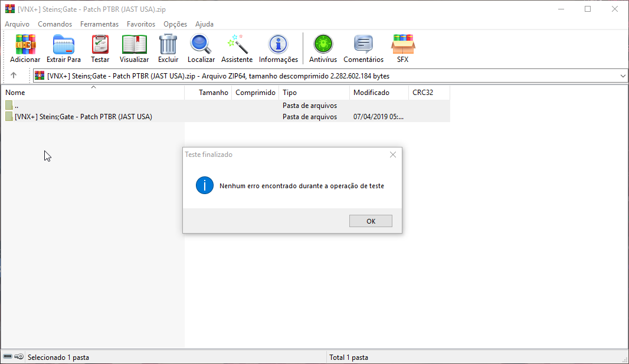Click the archive icon in address bar
The image size is (629, 364).
click(x=40, y=76)
